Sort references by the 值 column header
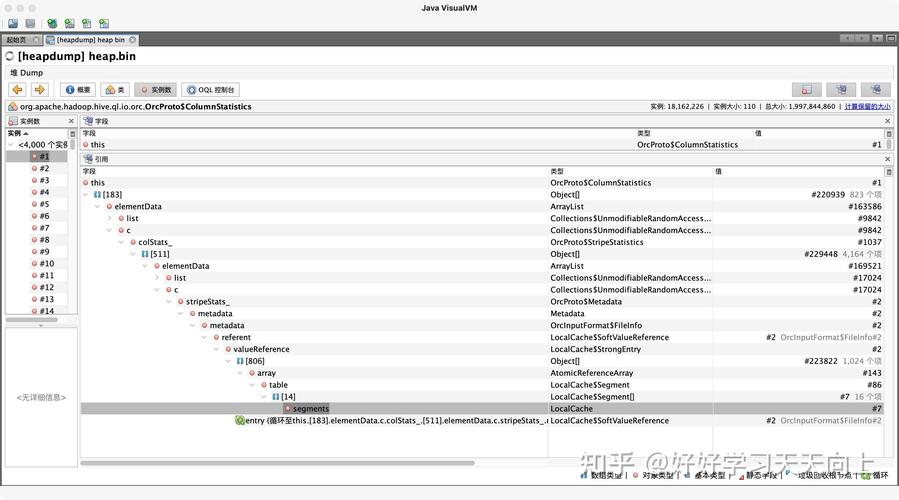 [x=799, y=171]
